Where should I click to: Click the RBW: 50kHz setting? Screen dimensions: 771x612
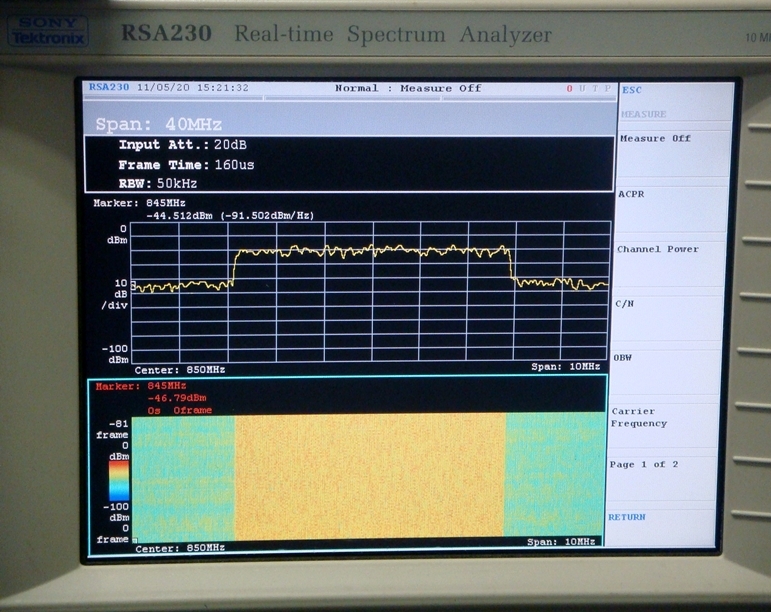point(158,184)
